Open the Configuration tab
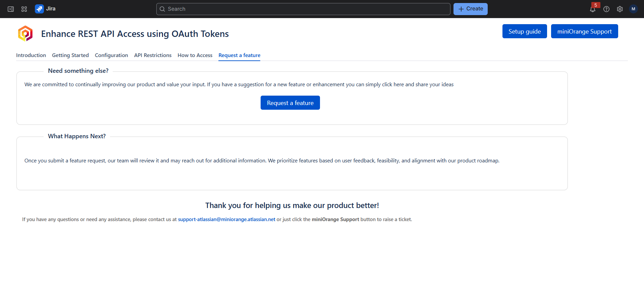This screenshot has height=306, width=644. 111,55
